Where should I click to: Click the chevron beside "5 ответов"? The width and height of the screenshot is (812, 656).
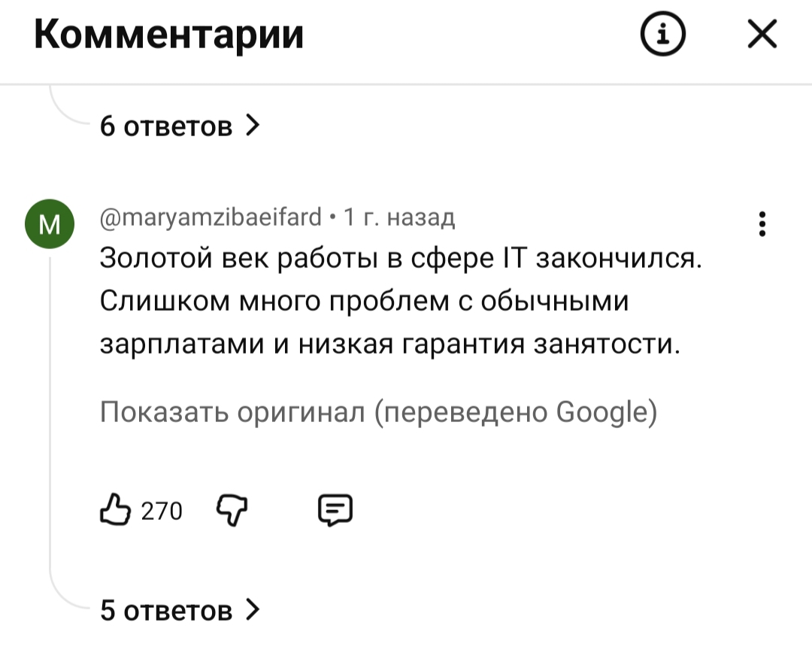[x=253, y=609]
